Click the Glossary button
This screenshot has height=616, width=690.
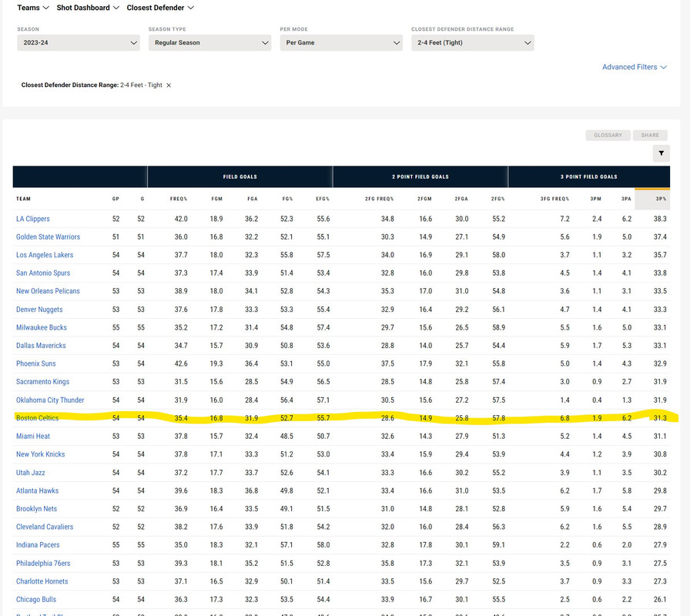[x=608, y=135]
